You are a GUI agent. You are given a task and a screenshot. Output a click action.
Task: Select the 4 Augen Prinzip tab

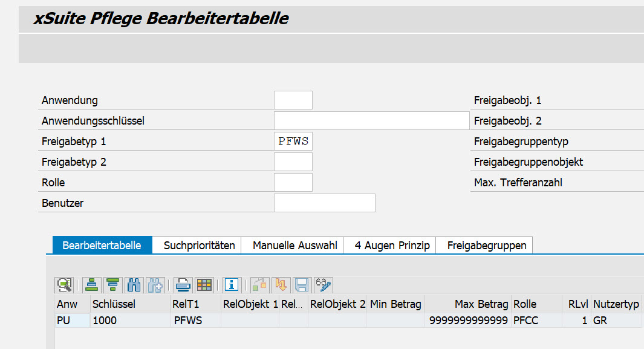(392, 245)
